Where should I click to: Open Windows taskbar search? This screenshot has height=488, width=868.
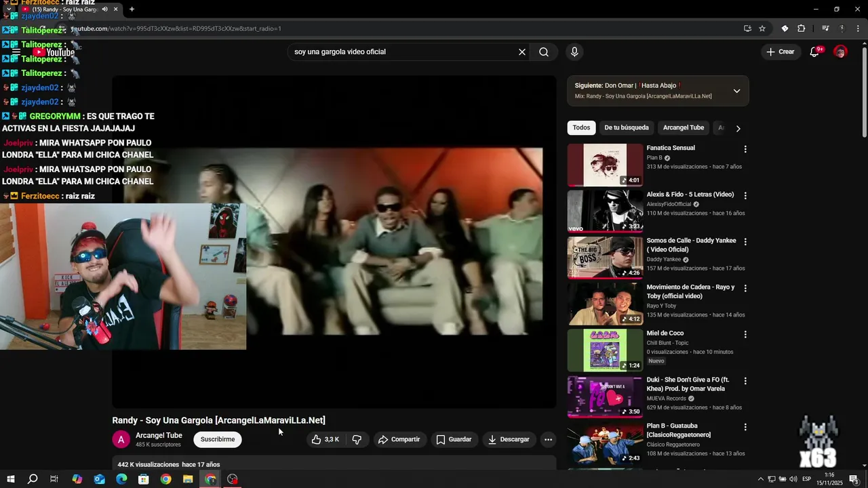pyautogui.click(x=33, y=479)
